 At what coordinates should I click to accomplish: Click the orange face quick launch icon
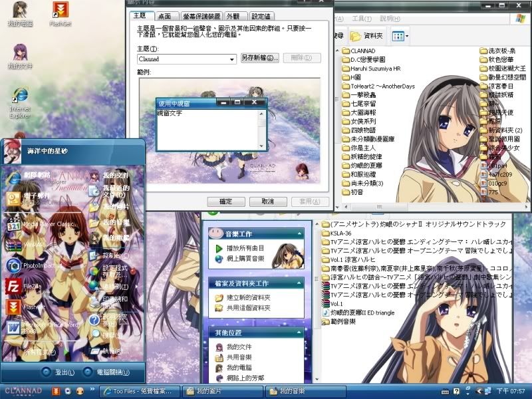(x=80, y=391)
